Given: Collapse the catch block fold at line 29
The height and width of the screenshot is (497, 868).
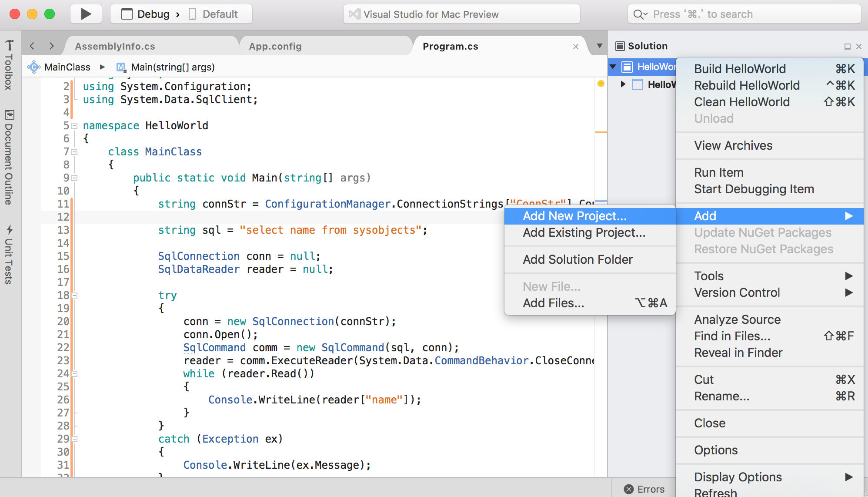Looking at the screenshot, I should (x=74, y=439).
